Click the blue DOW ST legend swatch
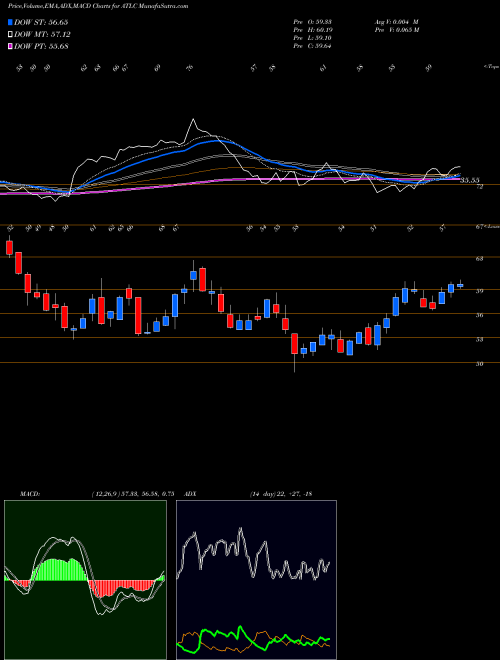Screen dimensions: 500x660 (x=10, y=22)
